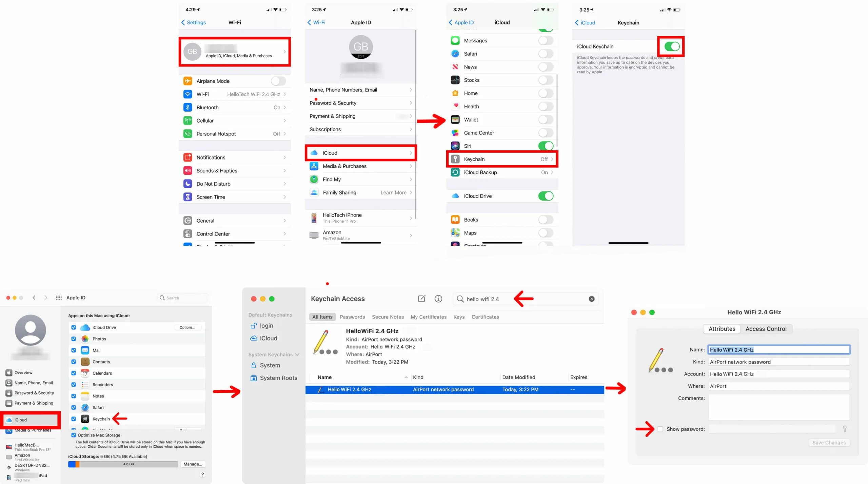This screenshot has width=868, height=484.
Task: Toggle Airplane Mode switch
Action: pyautogui.click(x=278, y=81)
